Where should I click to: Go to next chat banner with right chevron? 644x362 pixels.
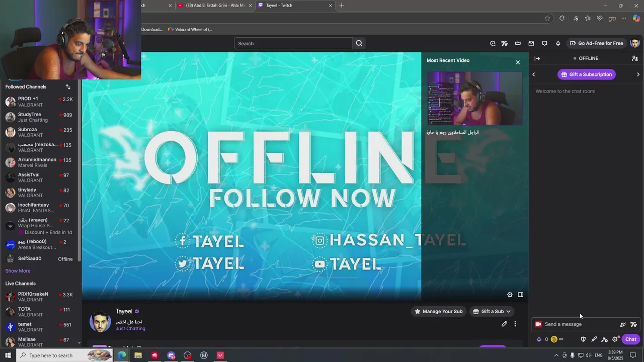coord(638,74)
